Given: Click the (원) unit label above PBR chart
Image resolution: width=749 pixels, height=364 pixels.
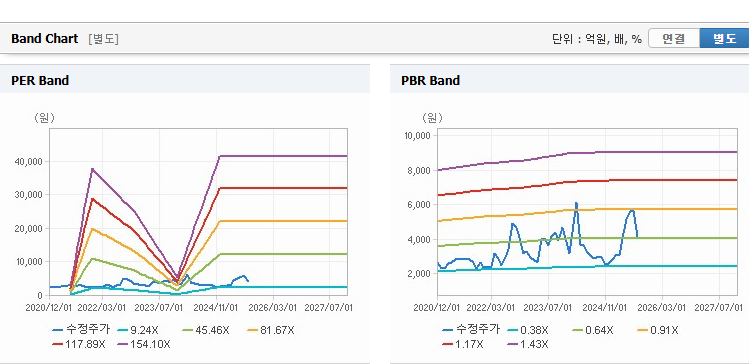Looking at the screenshot, I should [431, 117].
